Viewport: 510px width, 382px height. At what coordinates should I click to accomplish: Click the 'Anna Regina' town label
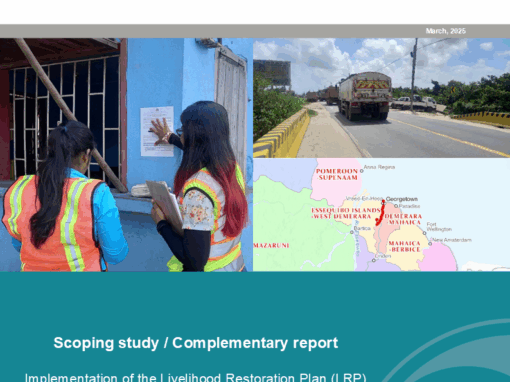pyautogui.click(x=379, y=167)
